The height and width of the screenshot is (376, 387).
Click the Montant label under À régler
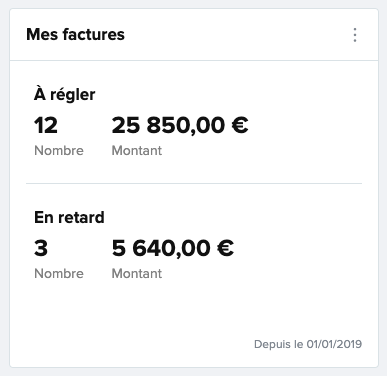click(x=137, y=150)
